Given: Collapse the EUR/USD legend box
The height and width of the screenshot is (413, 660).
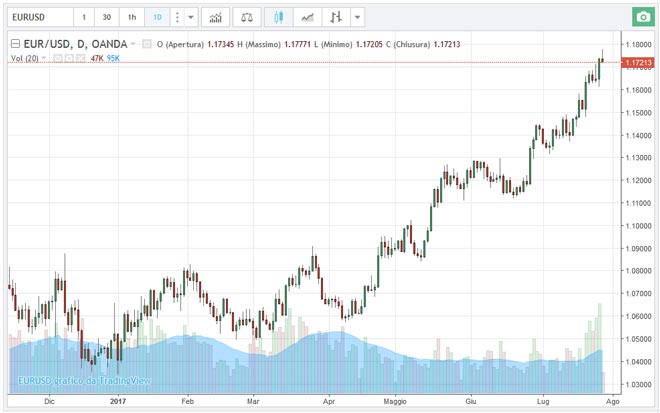Looking at the screenshot, I should pos(14,44).
